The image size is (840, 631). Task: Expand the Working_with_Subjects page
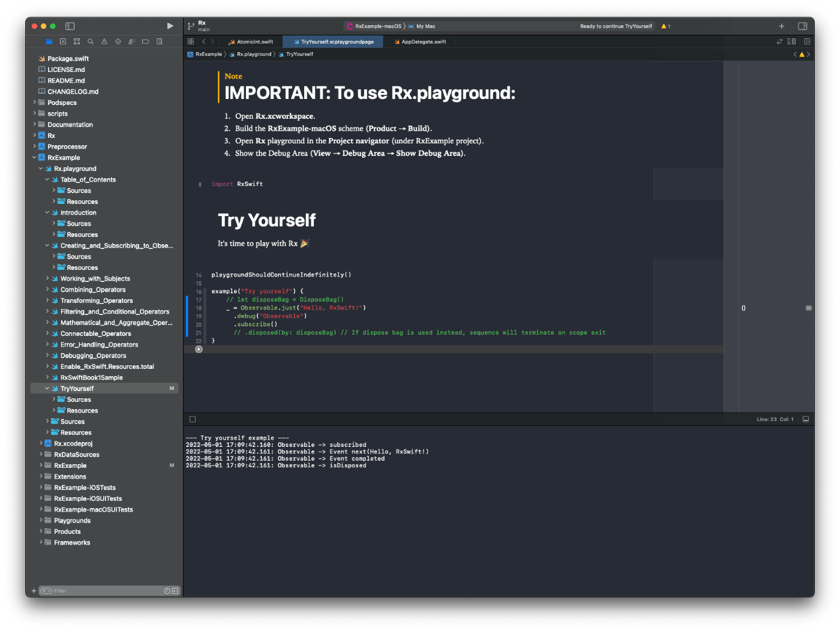[47, 278]
